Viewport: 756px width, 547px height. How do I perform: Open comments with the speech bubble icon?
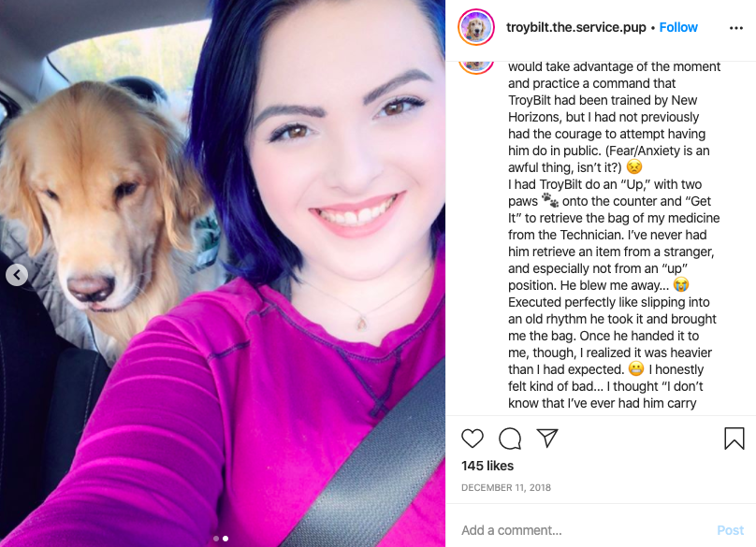tap(510, 439)
